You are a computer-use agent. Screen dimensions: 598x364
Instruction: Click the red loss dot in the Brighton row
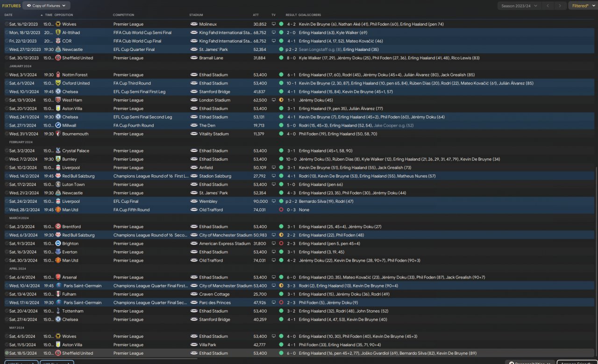[281, 243]
